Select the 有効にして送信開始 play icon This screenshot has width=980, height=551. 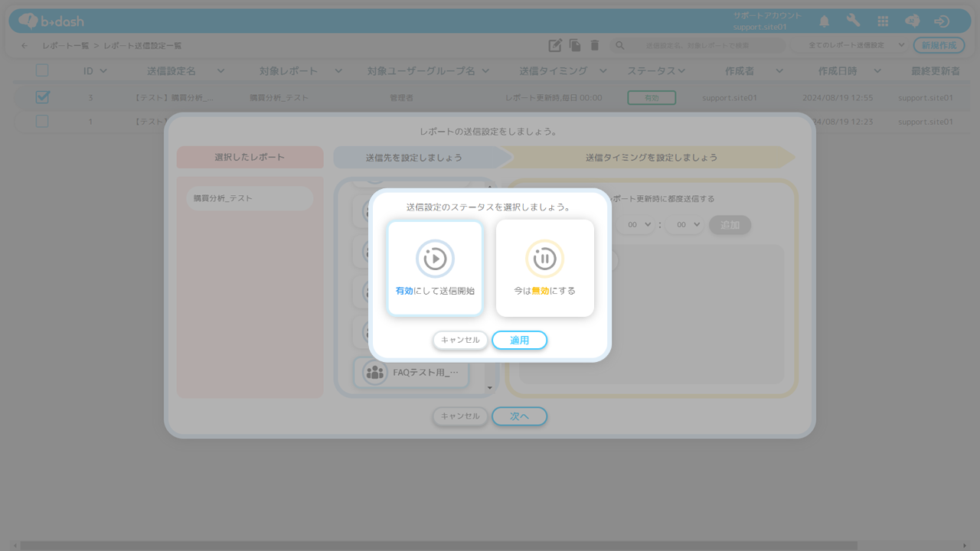click(435, 259)
